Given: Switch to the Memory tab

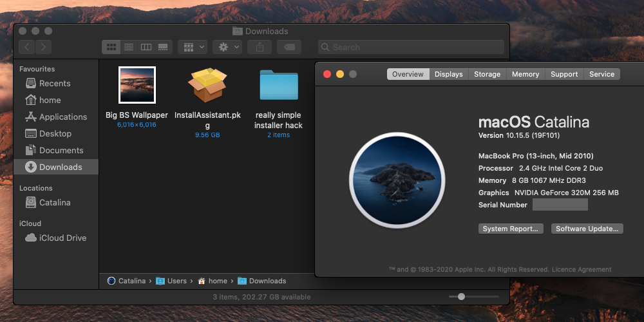Looking at the screenshot, I should pos(526,74).
